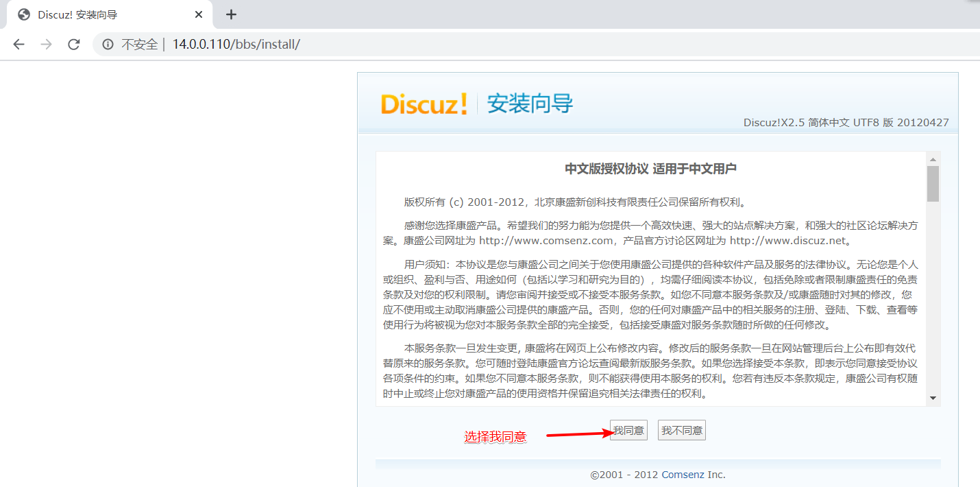
Task: Click the 不安全 security label
Action: pyautogui.click(x=139, y=45)
